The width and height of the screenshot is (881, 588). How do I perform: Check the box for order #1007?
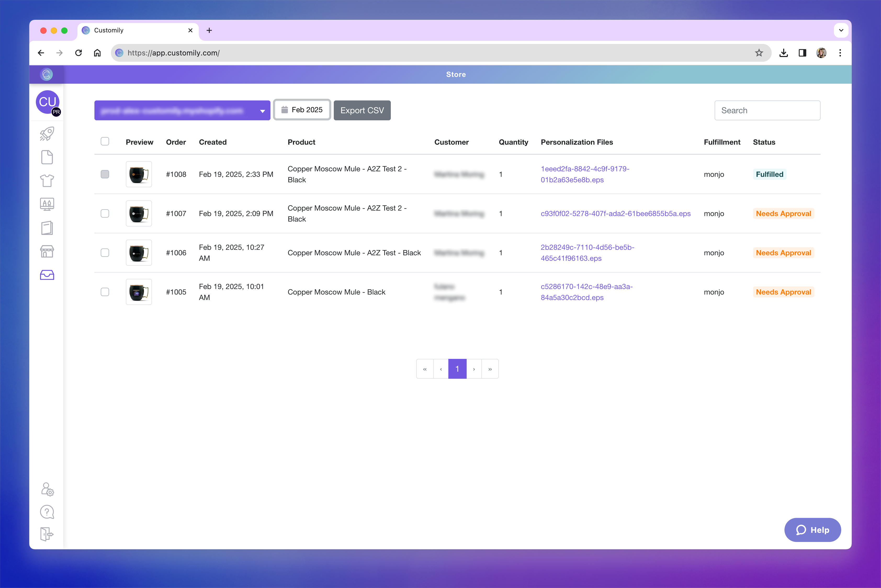(x=105, y=213)
